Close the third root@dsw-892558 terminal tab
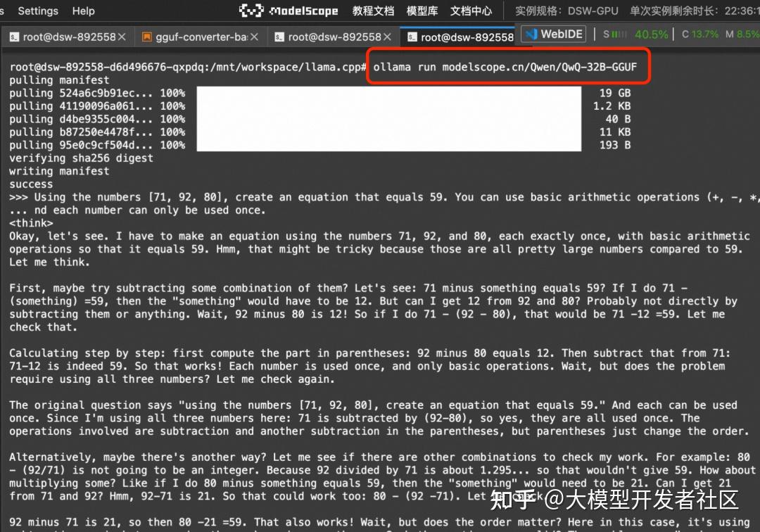Image resolution: width=760 pixels, height=532 pixels. click(x=387, y=37)
